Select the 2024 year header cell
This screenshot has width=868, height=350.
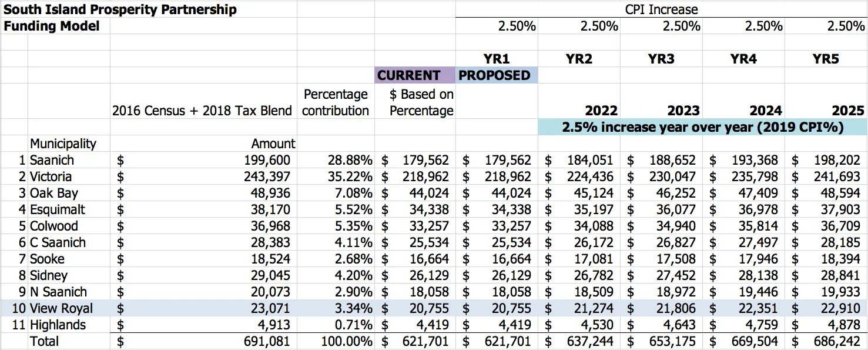[x=766, y=111]
